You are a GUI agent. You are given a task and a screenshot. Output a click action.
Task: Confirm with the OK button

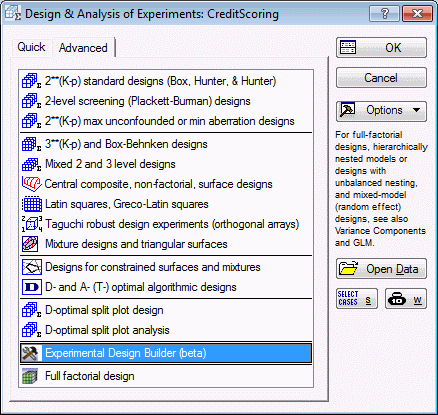(381, 48)
